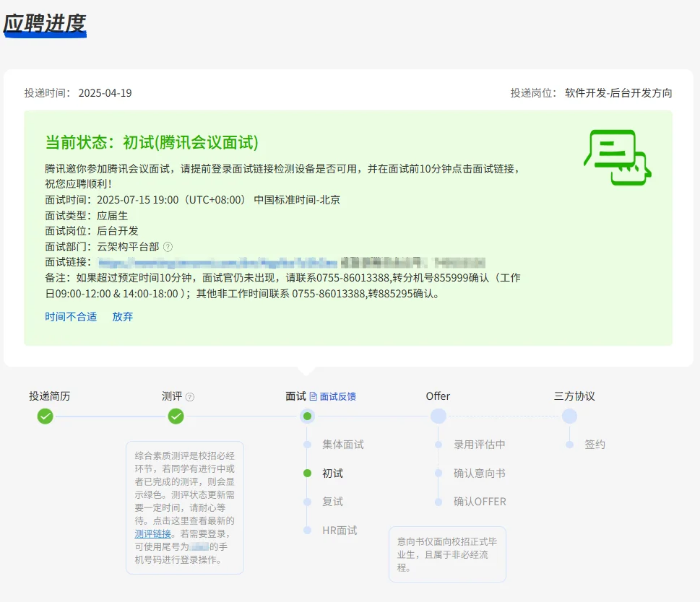This screenshot has width=700, height=602.
Task: Click the 备注 contact phone note text
Action: pos(282,286)
